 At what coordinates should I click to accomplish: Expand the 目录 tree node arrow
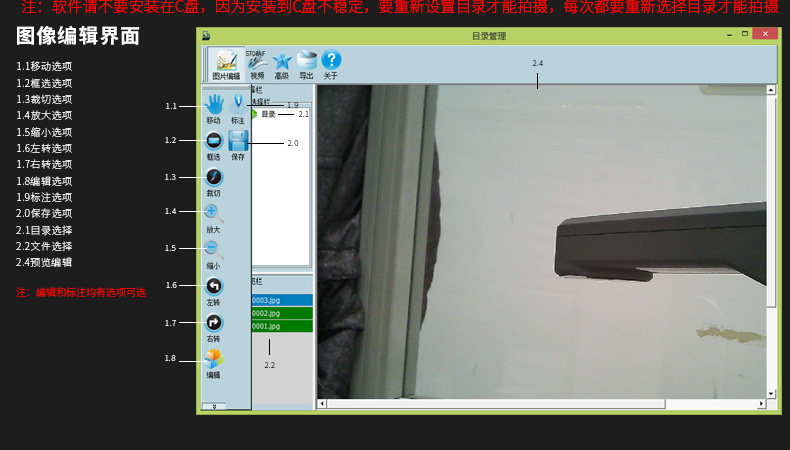[254, 114]
